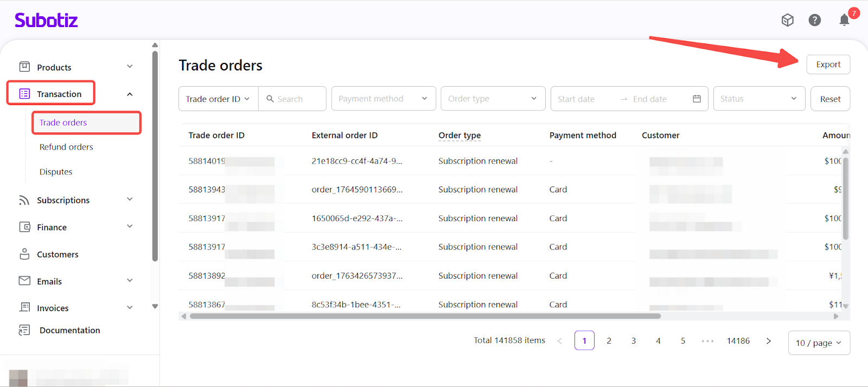The image size is (868, 387).
Task: Open the notifications bell icon
Action: coord(844,21)
